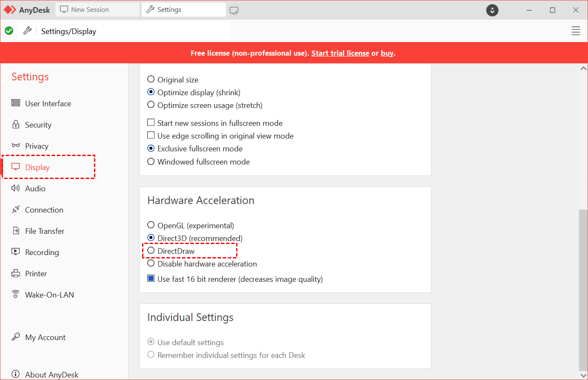The width and height of the screenshot is (588, 380).
Task: Open the hamburger menu icon
Action: tap(576, 31)
